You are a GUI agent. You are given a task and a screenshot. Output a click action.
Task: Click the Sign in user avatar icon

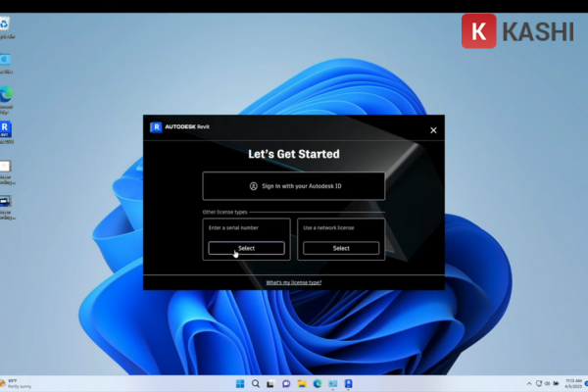click(254, 186)
